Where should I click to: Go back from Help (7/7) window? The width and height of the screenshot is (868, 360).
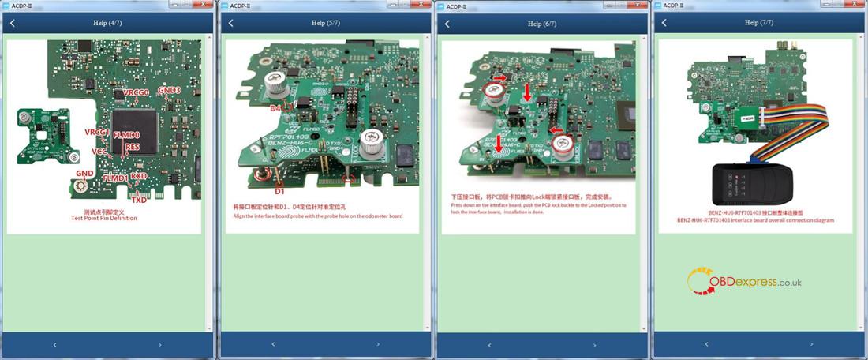664,23
